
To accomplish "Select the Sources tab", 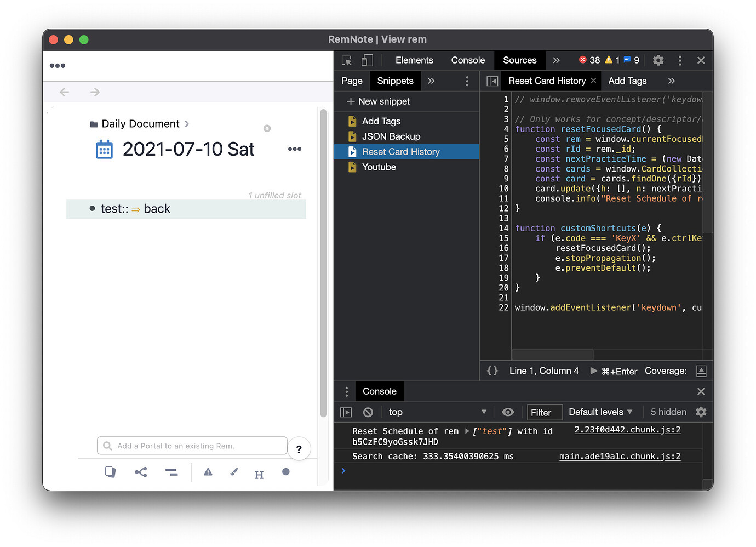I will click(520, 60).
